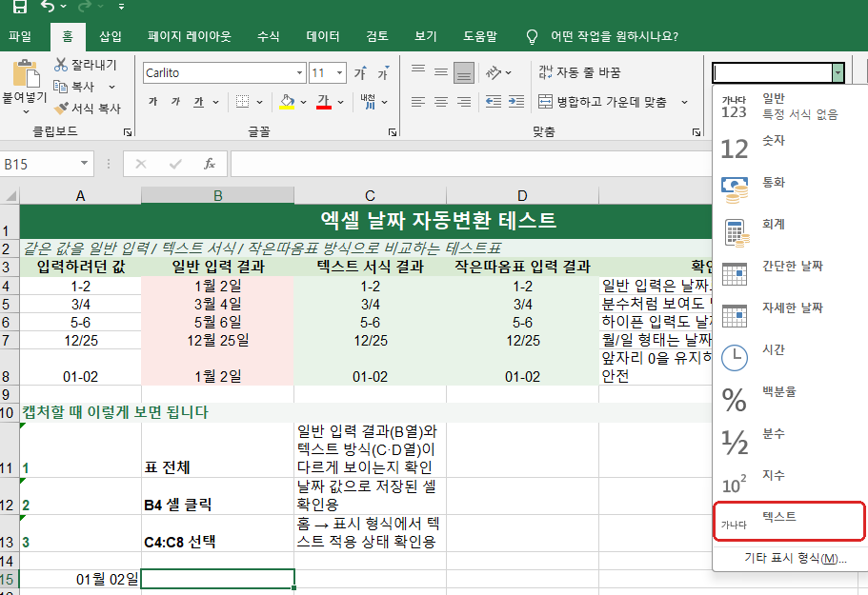Viewport: 868px width, 595px height.
Task: Align text left in cell
Action: (x=418, y=102)
